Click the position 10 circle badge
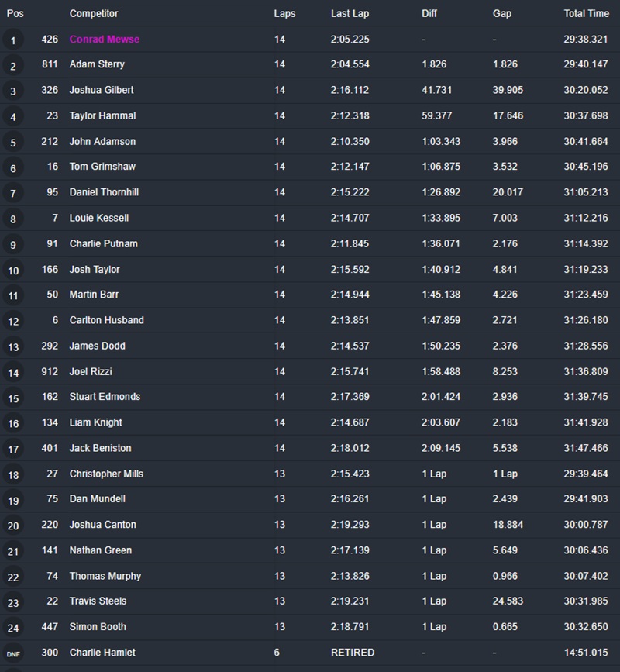 pos(13,271)
